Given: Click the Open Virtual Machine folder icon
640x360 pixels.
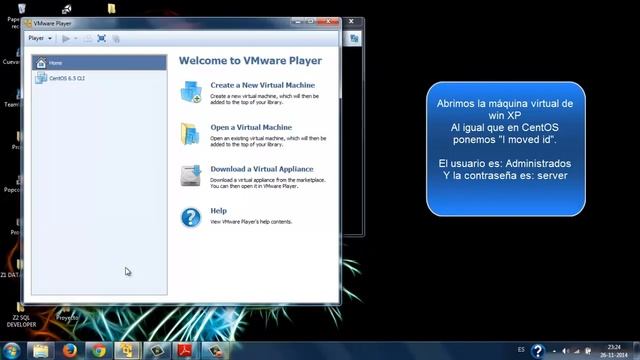Looking at the screenshot, I should coord(190,134).
